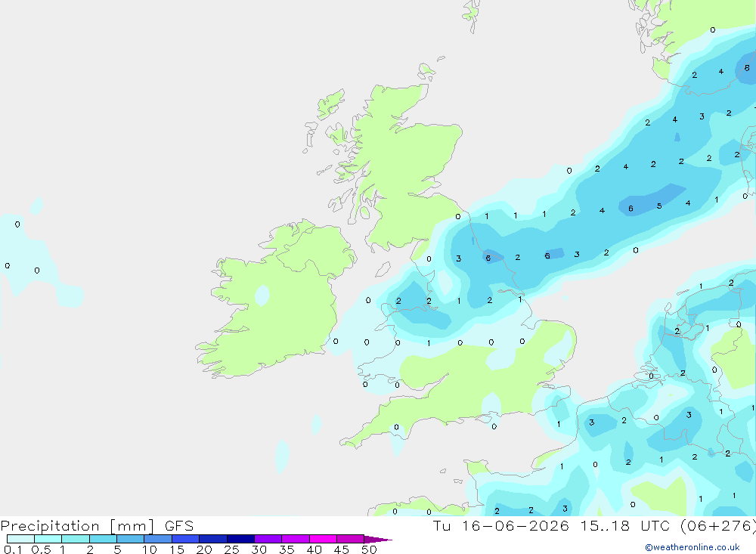This screenshot has width=756, height=554.
Task: Click the date "Tu 16-06-2026"
Action: click(501, 526)
